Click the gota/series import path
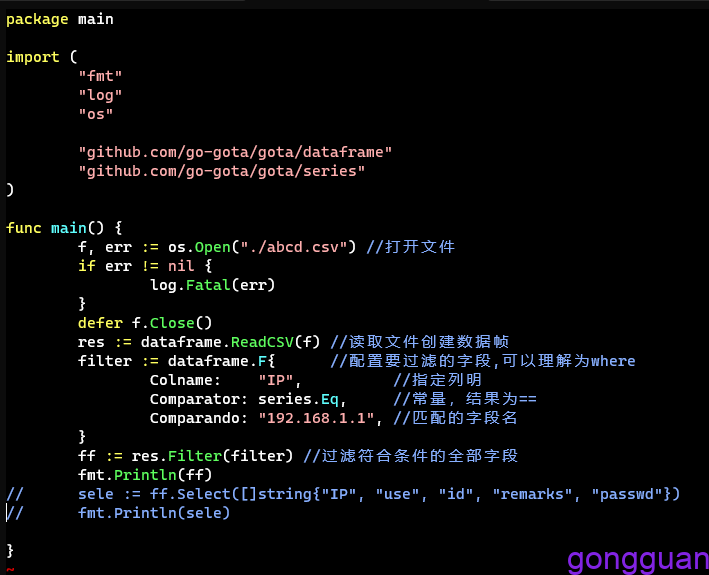 coord(221,171)
